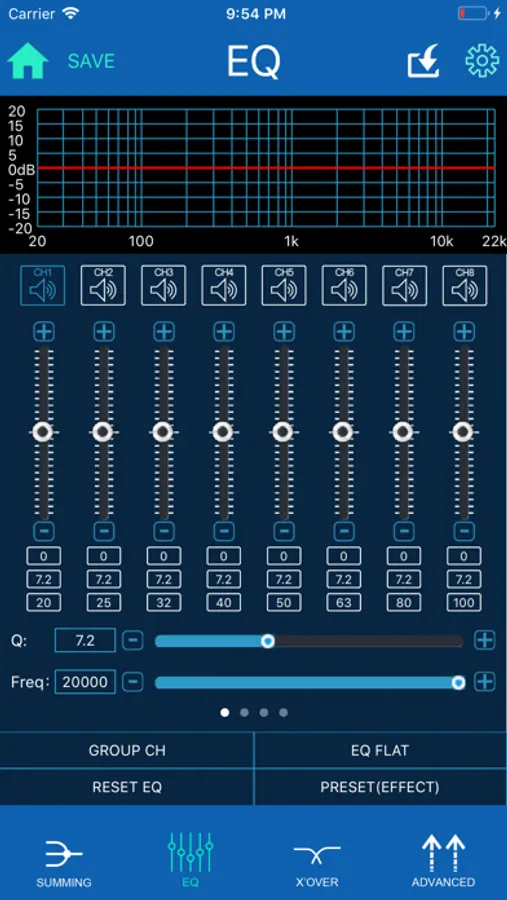Decrease gain on the 50 Hz band
Viewport: 507px width, 900px height.
pos(284,532)
